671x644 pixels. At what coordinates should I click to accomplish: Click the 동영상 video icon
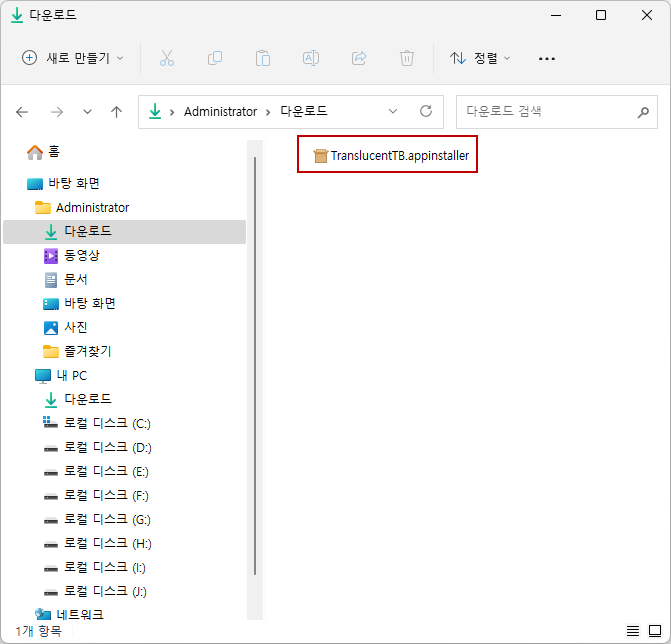click(x=51, y=256)
